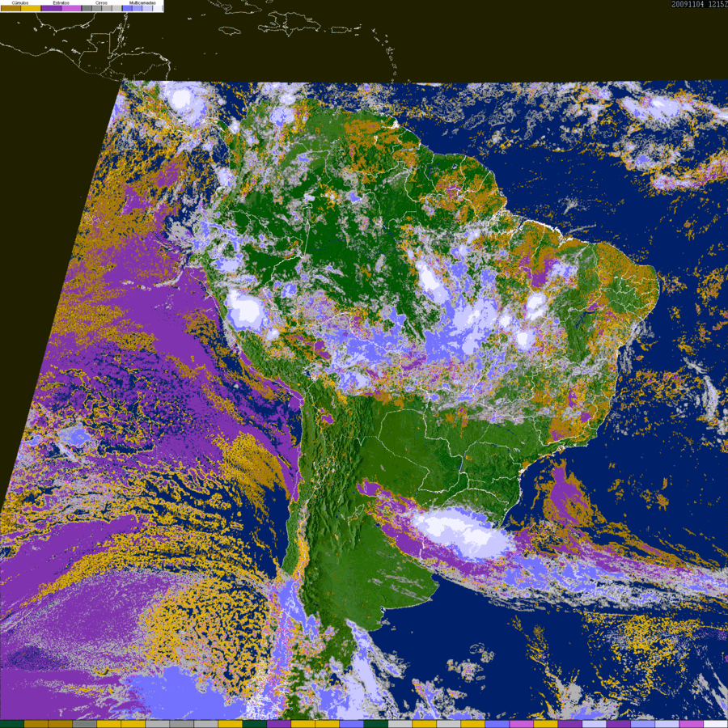Click the darkest blue Multicamadas legend swatch
This screenshot has width=728, height=728.
coord(127,8)
